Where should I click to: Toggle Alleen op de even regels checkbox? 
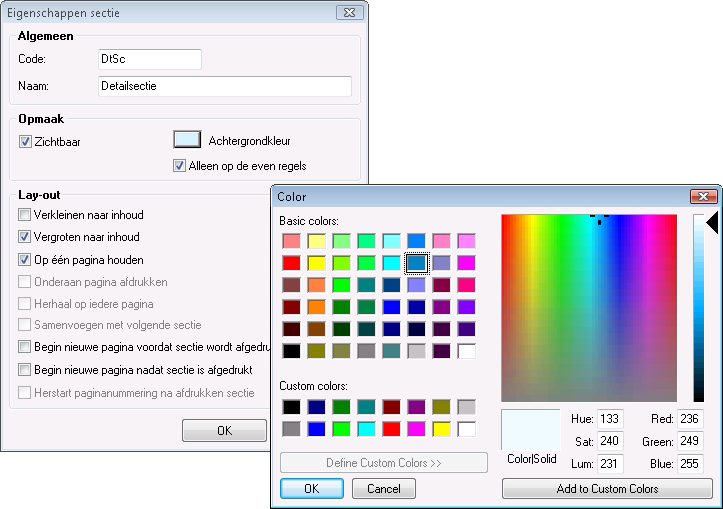coord(179,166)
